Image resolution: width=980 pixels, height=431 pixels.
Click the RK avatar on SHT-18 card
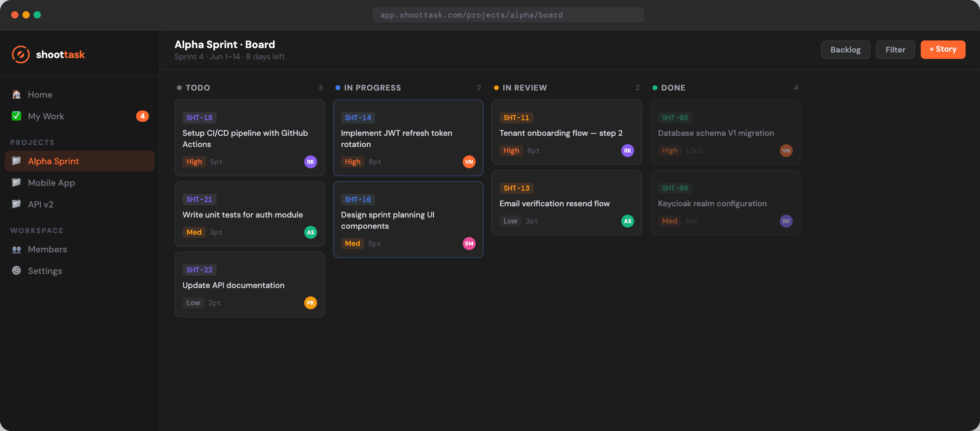coord(310,162)
